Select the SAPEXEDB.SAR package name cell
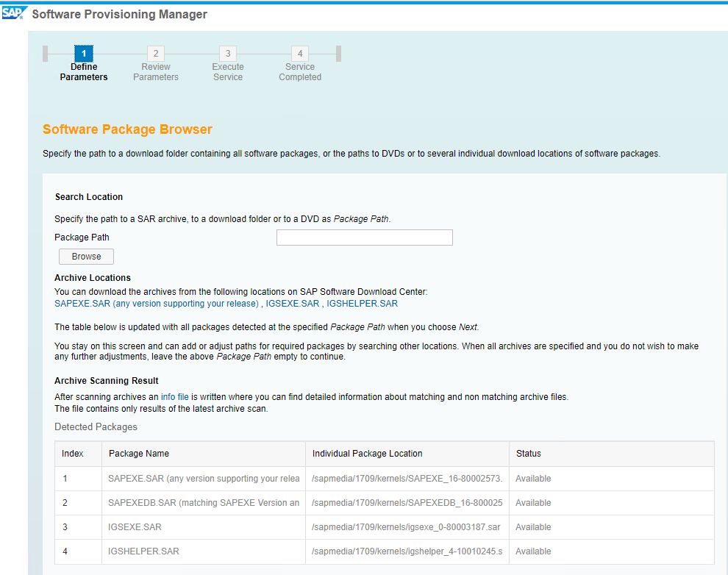This screenshot has height=575, width=728. (x=204, y=503)
